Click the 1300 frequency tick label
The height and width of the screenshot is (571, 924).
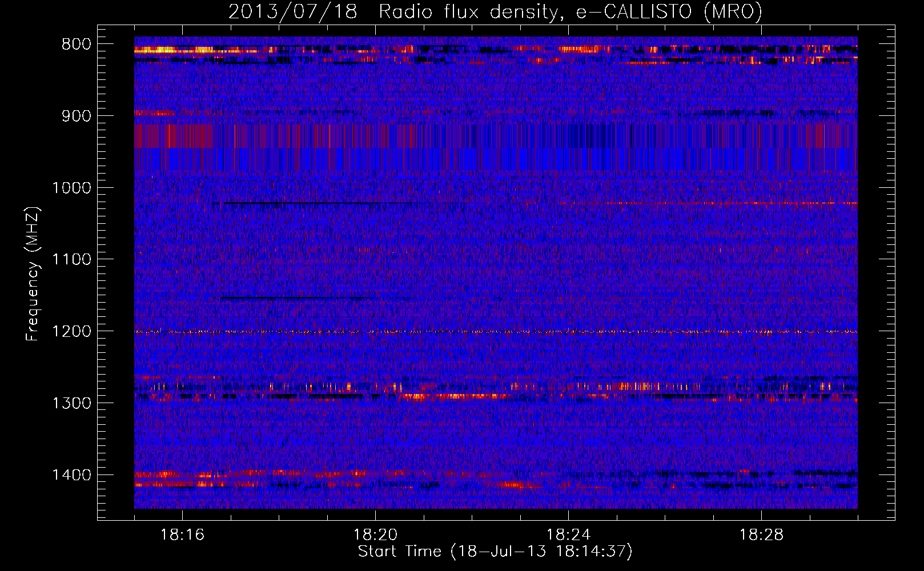(x=71, y=404)
